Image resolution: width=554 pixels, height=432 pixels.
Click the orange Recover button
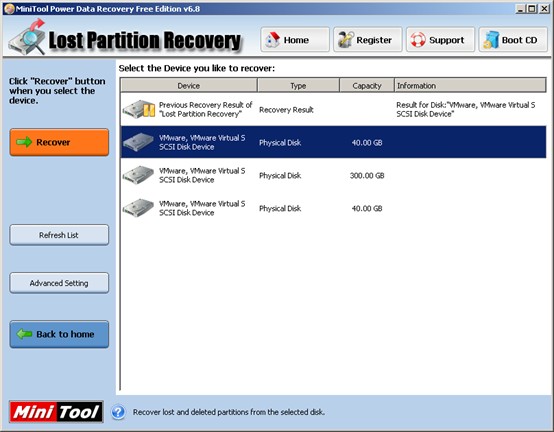click(x=59, y=142)
